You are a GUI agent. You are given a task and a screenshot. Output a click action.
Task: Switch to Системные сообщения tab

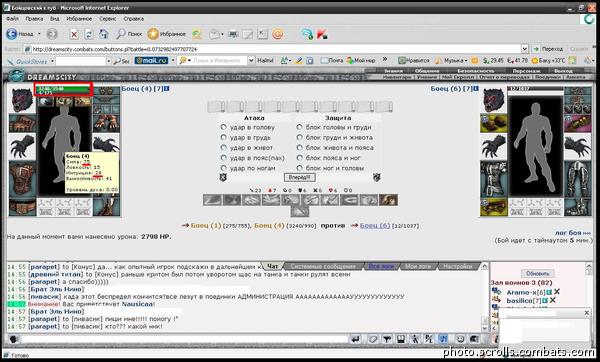coord(323,266)
